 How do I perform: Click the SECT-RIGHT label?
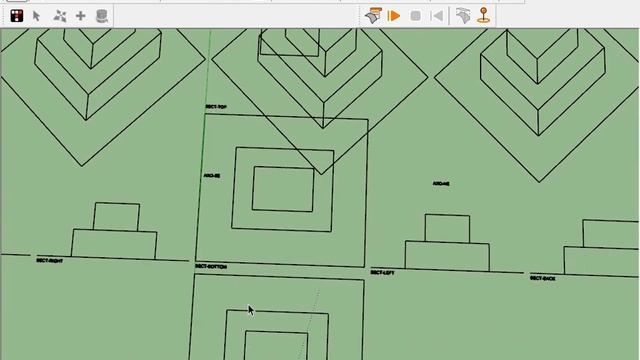pos(49,260)
